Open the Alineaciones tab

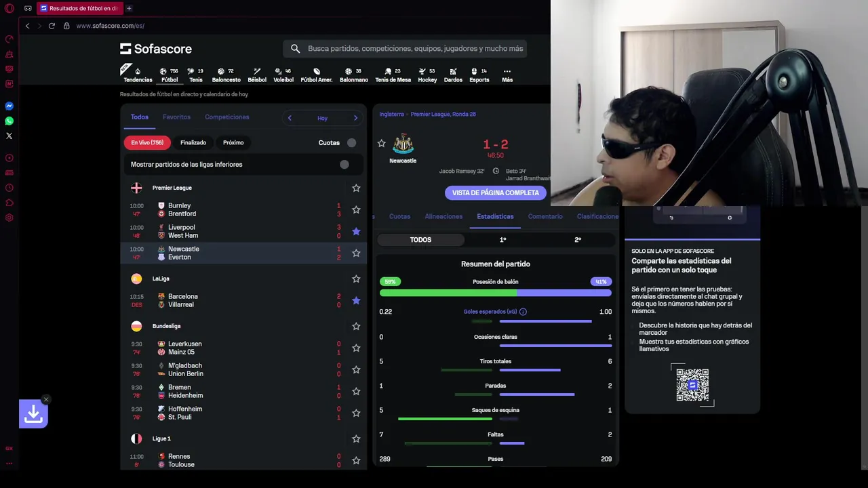443,216
